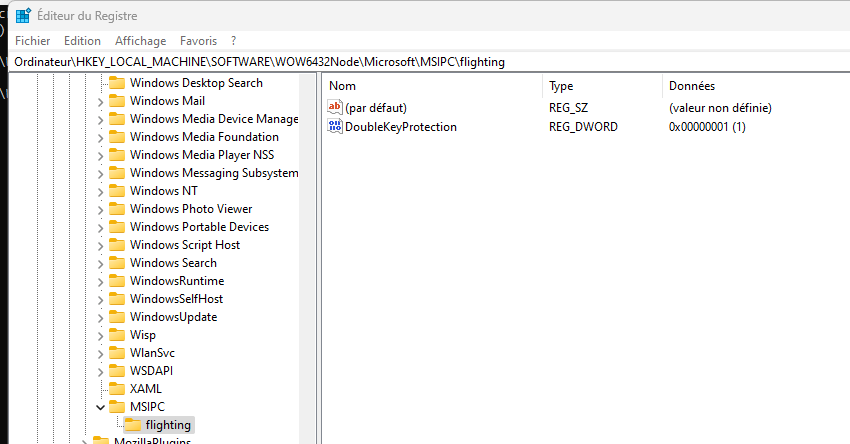Select the WindowsRuntime key in tree
The image size is (850, 444).
[177, 281]
